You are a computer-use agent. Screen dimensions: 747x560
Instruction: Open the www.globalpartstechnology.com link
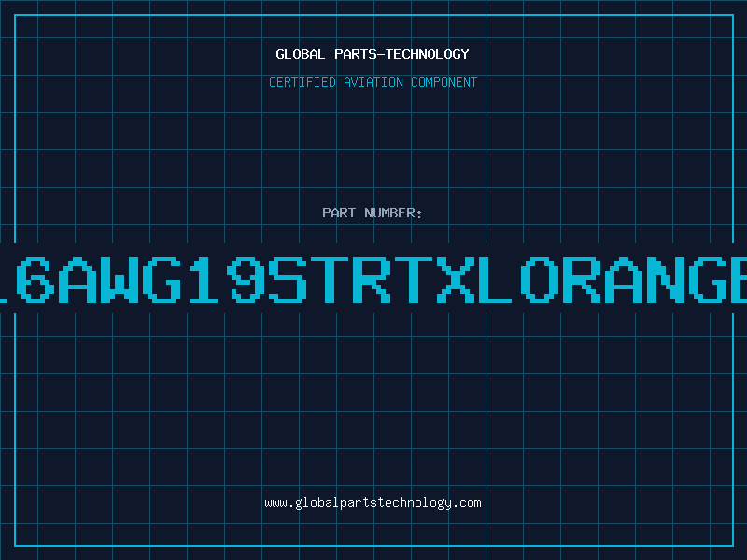click(x=373, y=503)
